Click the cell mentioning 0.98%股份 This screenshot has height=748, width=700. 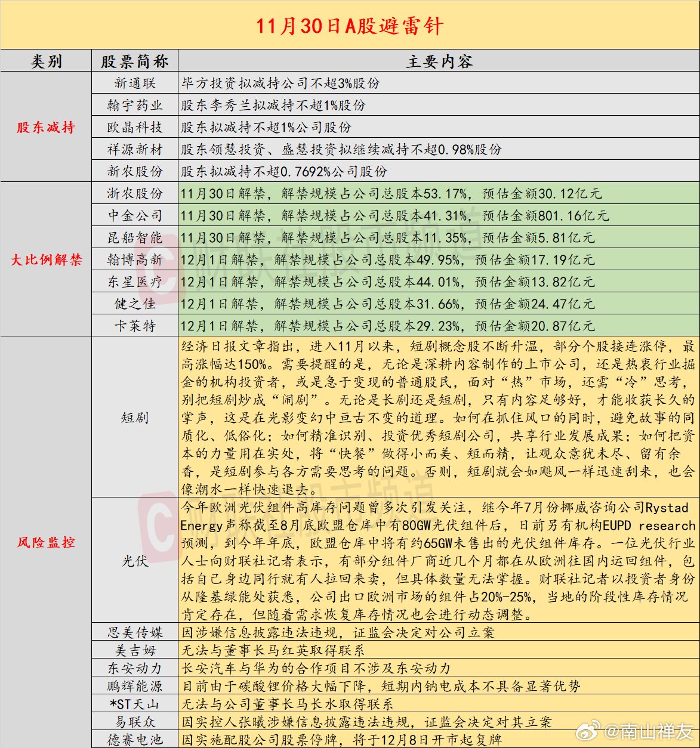click(439, 149)
